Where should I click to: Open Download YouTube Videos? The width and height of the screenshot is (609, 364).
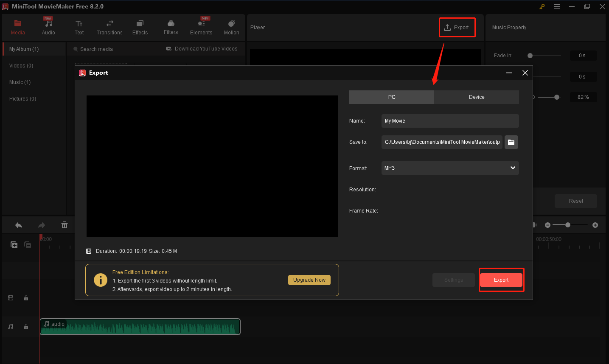tap(202, 49)
